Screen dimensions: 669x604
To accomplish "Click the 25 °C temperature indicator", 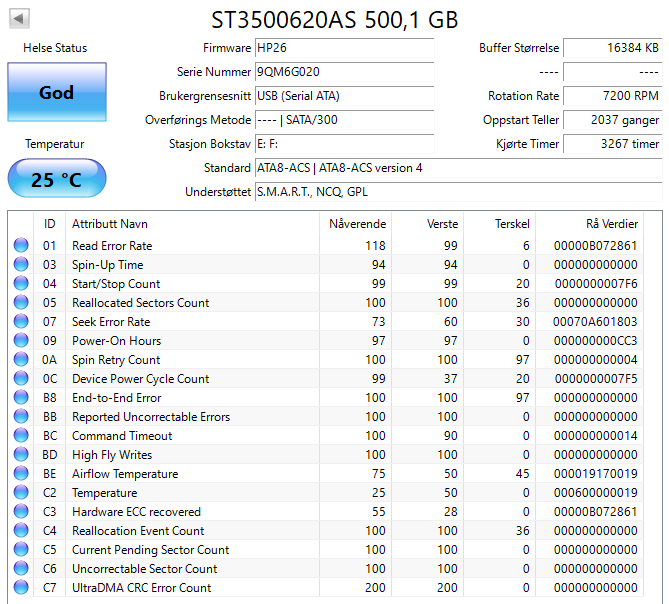I will [56, 180].
